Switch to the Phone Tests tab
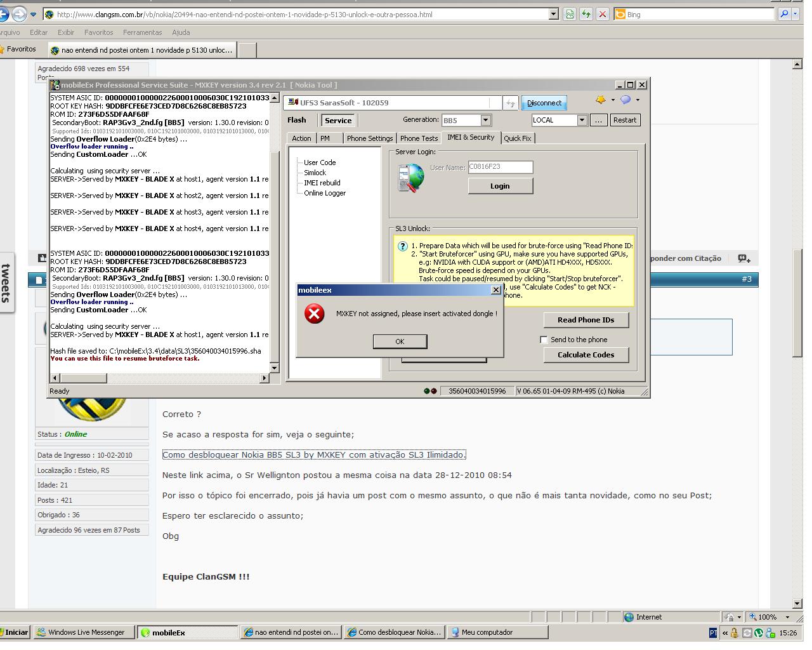The image size is (812, 650). click(x=419, y=138)
